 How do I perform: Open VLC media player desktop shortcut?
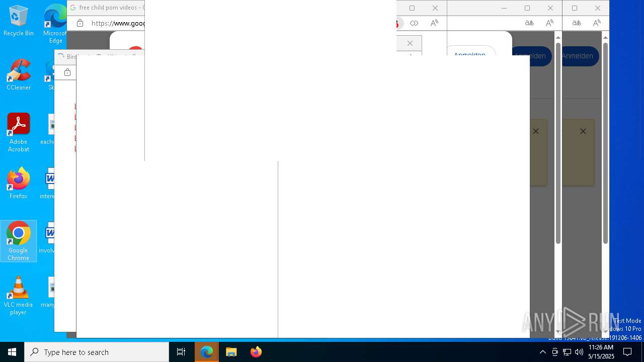tap(18, 295)
